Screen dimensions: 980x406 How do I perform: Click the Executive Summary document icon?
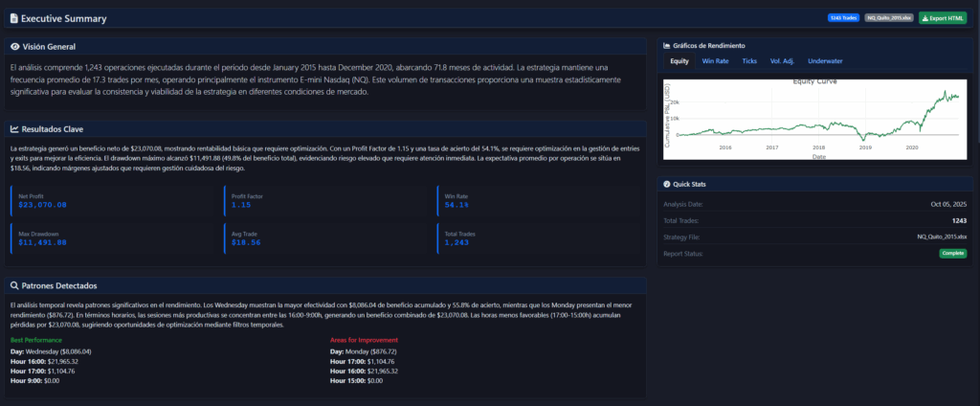[12, 18]
